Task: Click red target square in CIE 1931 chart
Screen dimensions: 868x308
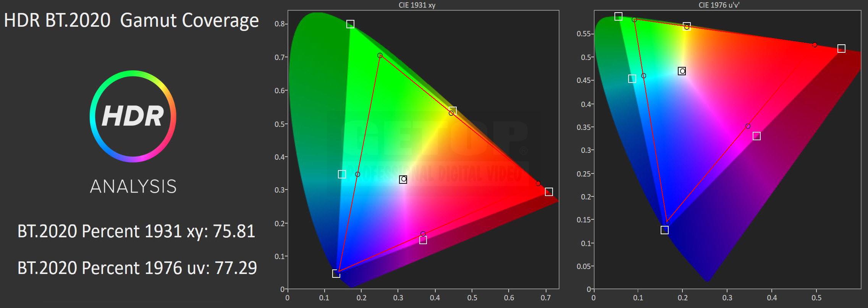Action: [x=549, y=191]
